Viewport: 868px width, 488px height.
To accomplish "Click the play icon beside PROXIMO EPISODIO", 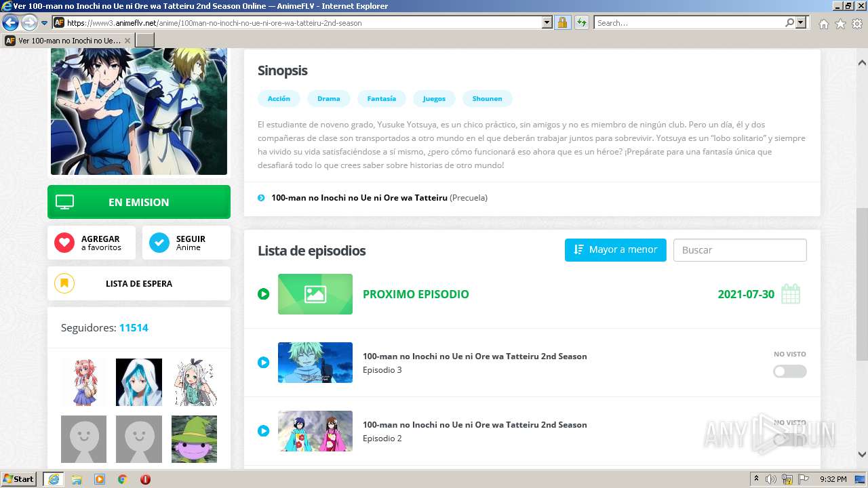I will tap(264, 294).
